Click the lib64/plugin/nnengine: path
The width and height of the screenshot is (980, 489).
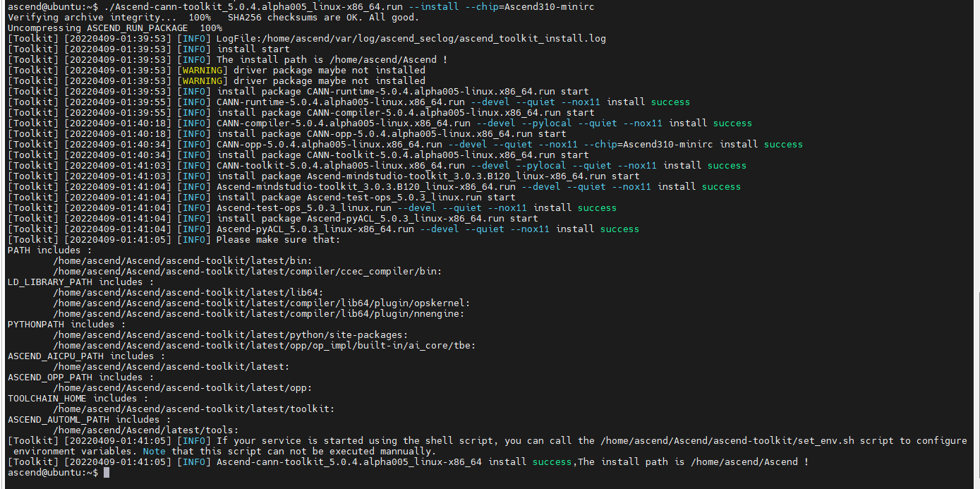coord(259,313)
